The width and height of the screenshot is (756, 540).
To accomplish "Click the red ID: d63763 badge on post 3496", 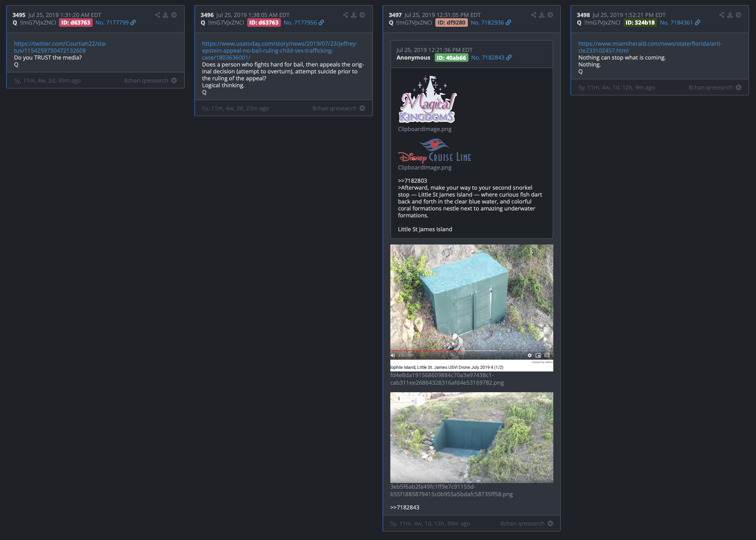I will pyautogui.click(x=264, y=23).
